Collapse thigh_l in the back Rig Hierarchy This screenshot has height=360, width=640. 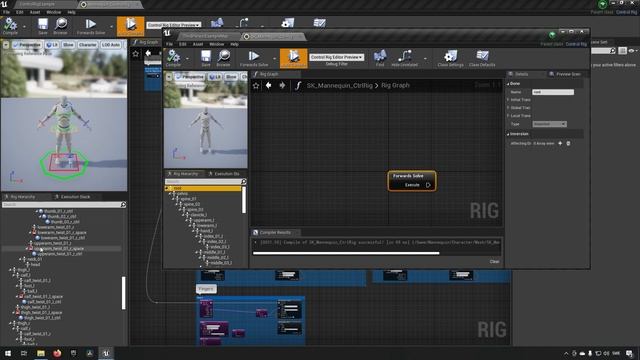click(10, 270)
